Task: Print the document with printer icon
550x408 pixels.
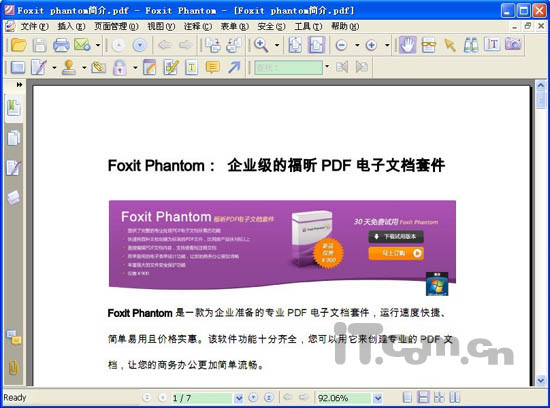Action: point(61,45)
